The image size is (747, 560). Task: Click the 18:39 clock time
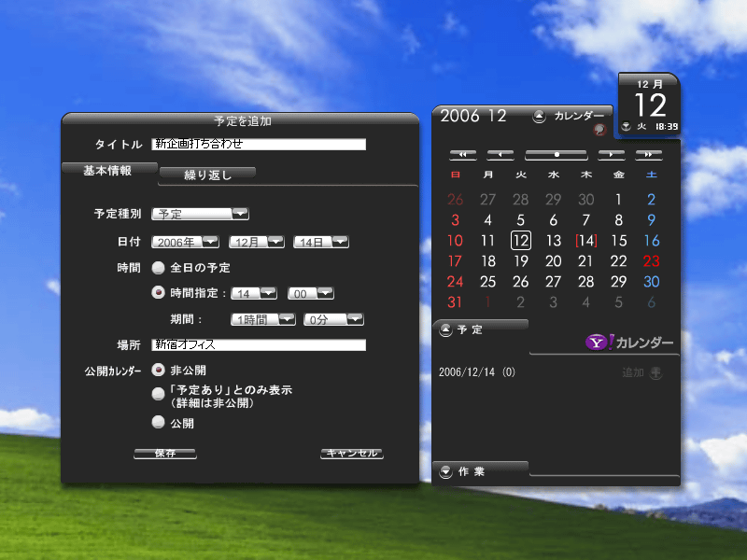[x=666, y=127]
